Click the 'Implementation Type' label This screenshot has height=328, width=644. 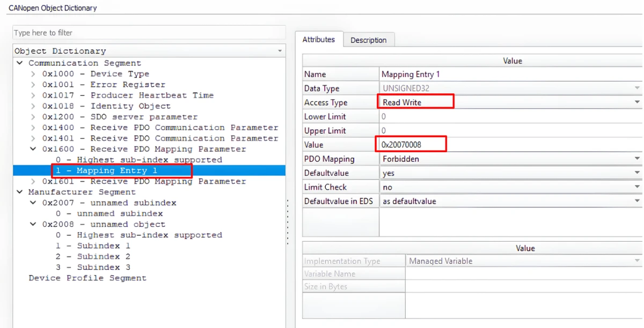342,261
